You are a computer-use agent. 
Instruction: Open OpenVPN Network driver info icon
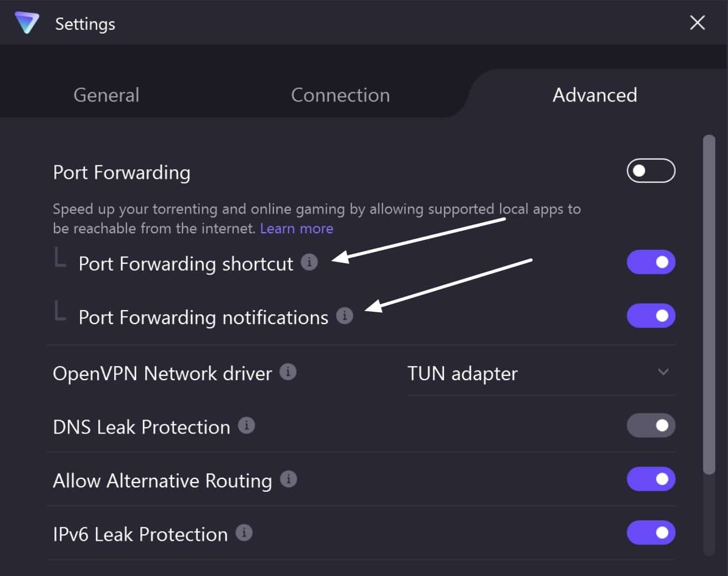click(x=288, y=372)
